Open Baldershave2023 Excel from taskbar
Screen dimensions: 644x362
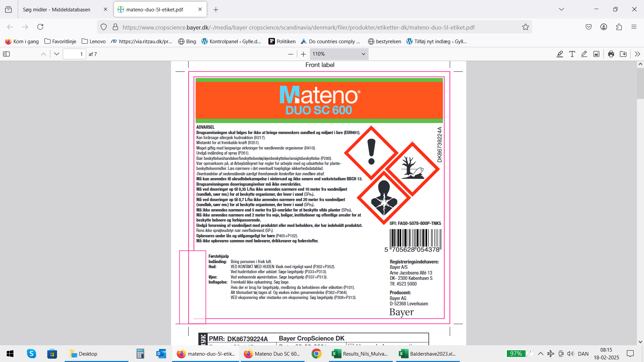pos(428,354)
